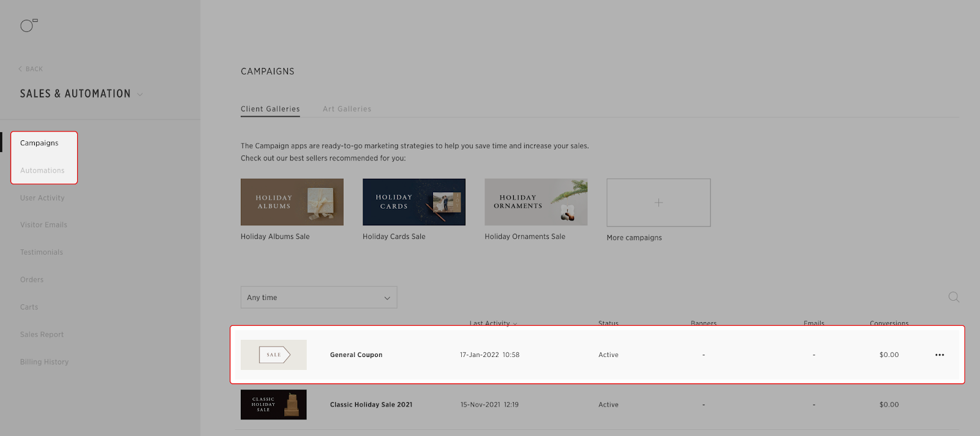
Task: Click the $0.00 conversions for General Coupon
Action: coord(889,355)
